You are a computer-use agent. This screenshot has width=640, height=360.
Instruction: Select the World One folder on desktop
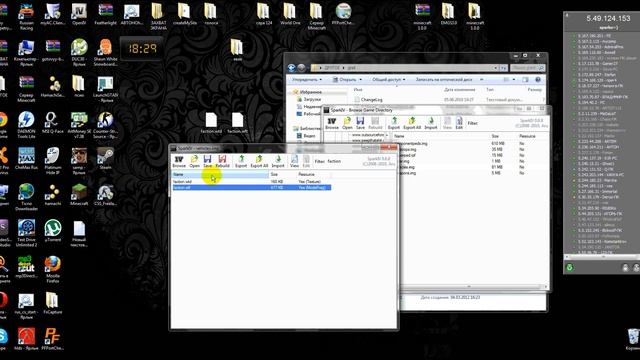tap(290, 15)
